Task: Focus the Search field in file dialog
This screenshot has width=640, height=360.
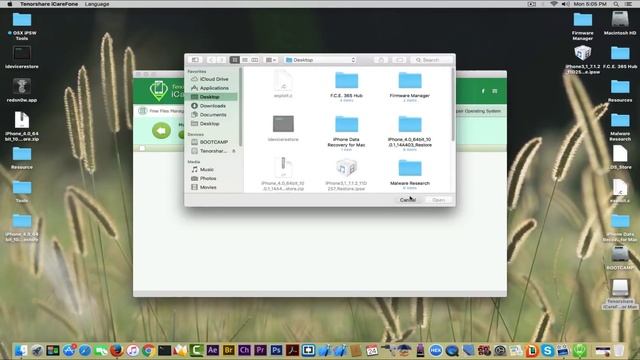Action: click(432, 60)
